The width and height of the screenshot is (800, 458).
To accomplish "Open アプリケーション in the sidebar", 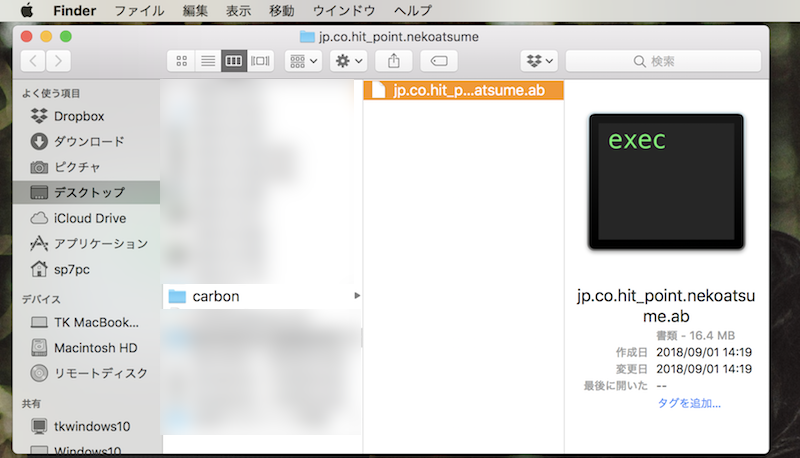I will click(87, 244).
